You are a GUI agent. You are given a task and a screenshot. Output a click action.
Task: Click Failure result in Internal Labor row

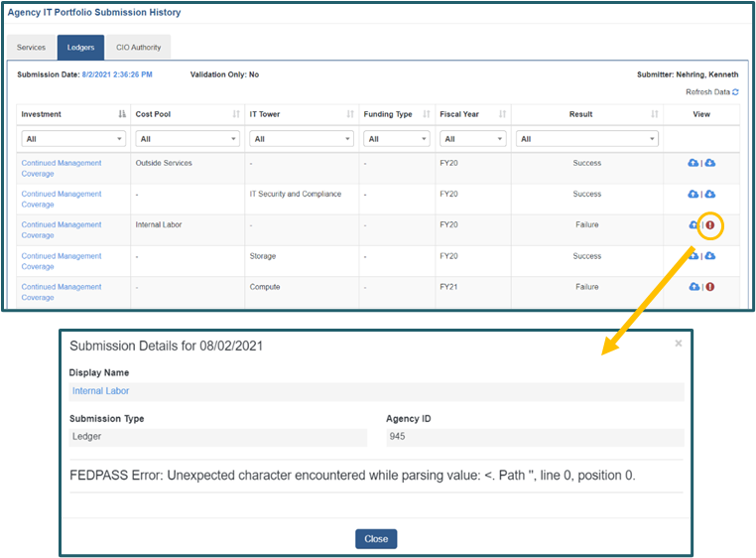coord(586,225)
